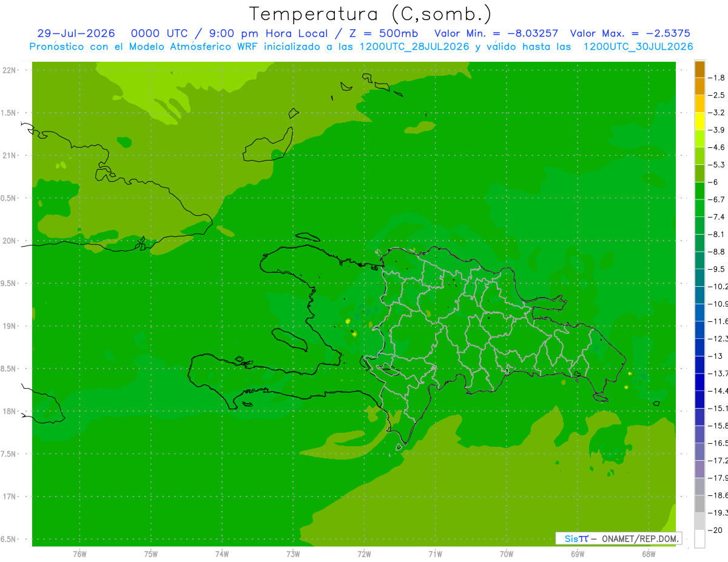Click the "70W" longitude label
728x562 pixels.
coord(507,554)
